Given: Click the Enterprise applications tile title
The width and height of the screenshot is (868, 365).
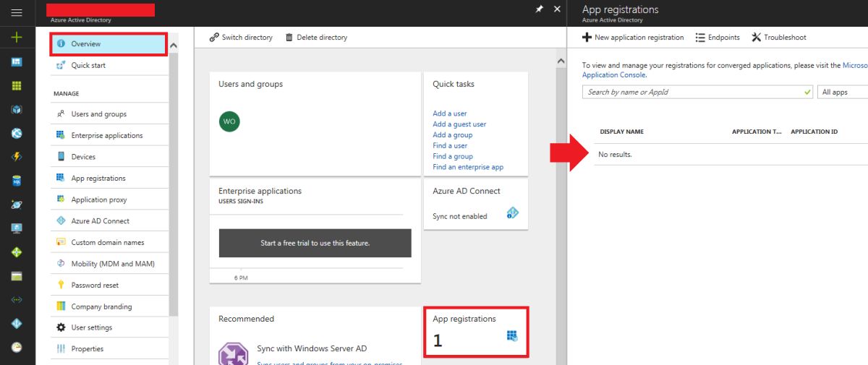Looking at the screenshot, I should 260,191.
